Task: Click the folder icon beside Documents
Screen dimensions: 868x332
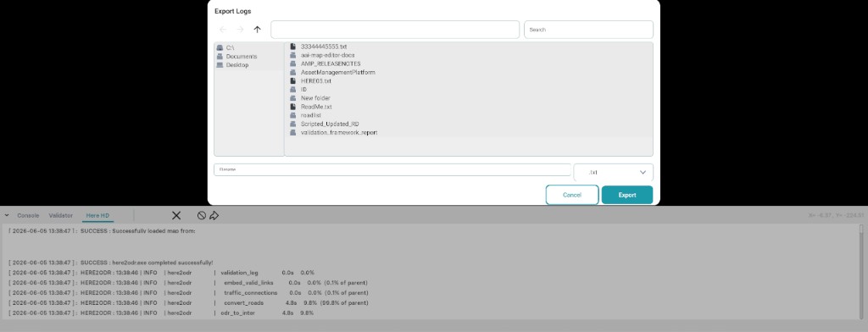Action: pos(220,57)
